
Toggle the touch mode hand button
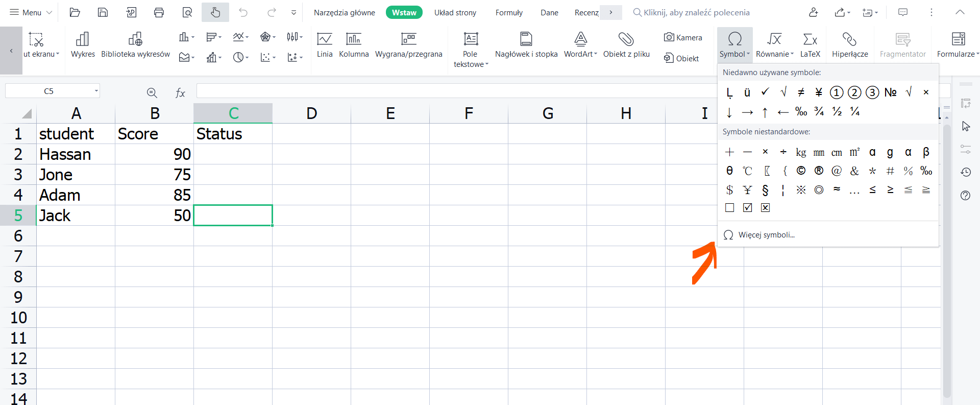(x=215, y=12)
